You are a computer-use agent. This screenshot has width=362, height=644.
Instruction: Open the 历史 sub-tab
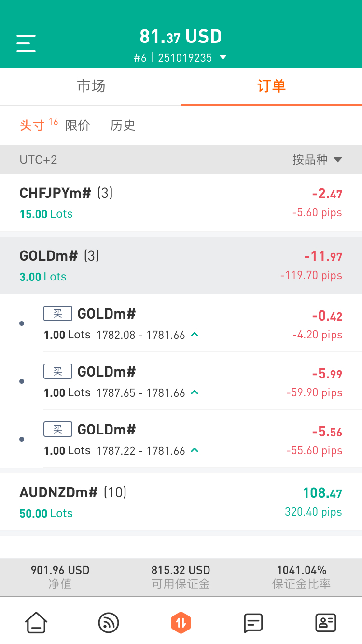point(123,126)
